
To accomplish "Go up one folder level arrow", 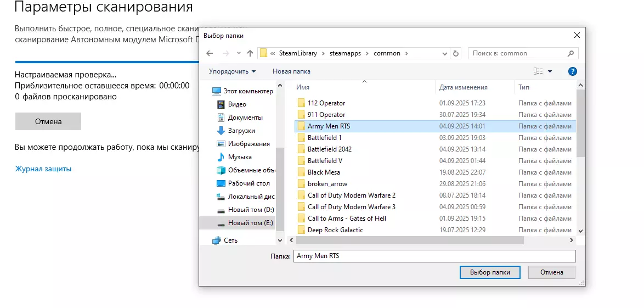I will click(x=250, y=53).
